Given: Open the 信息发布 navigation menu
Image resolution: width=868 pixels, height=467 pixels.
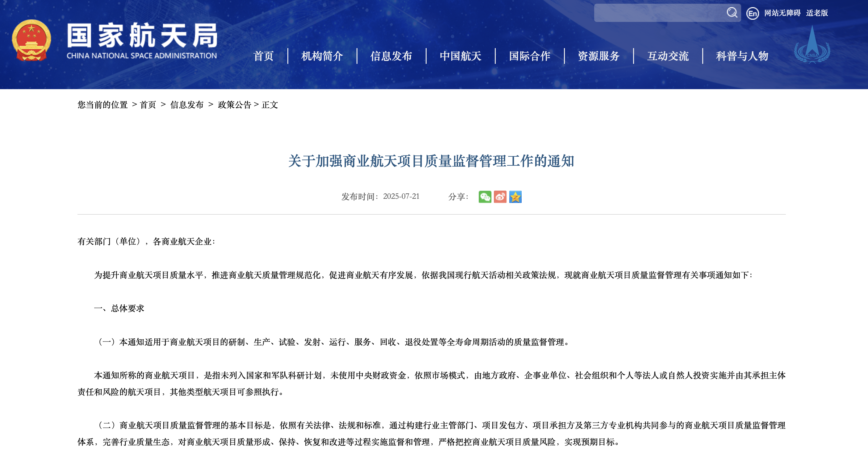Looking at the screenshot, I should coord(391,56).
